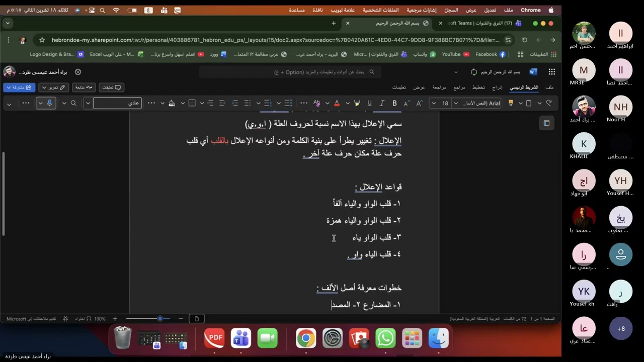Open a new Chrome tab with plus
Viewport: 644px width, 362px height.
point(334,23)
